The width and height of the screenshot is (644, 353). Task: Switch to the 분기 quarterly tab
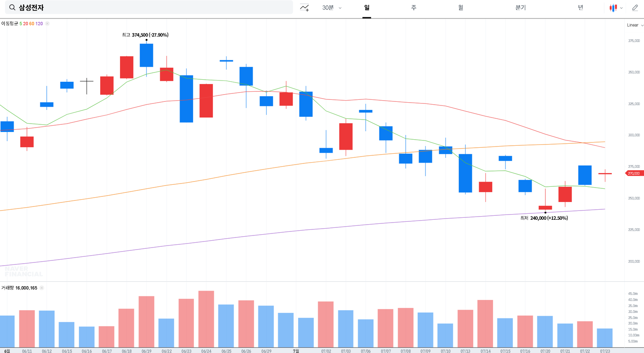(520, 8)
